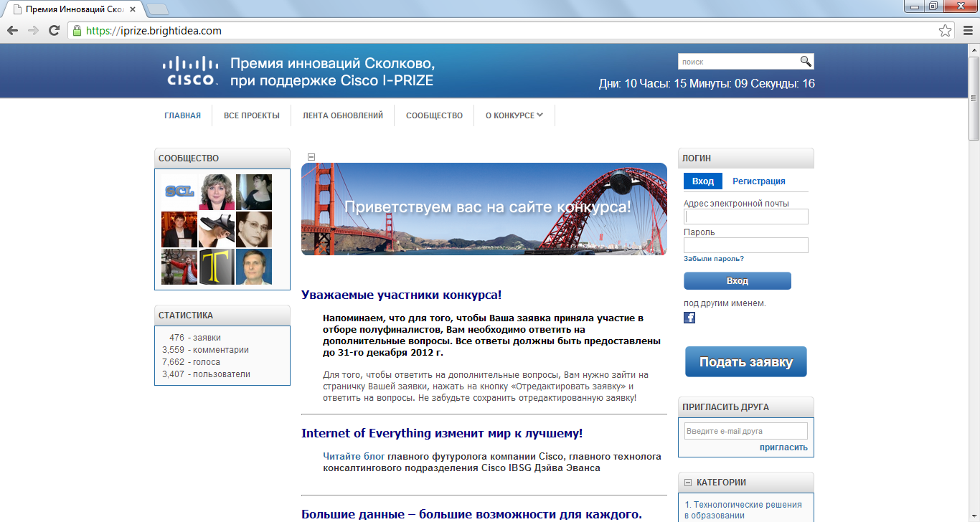Click the blue Вход submit button

click(x=738, y=281)
